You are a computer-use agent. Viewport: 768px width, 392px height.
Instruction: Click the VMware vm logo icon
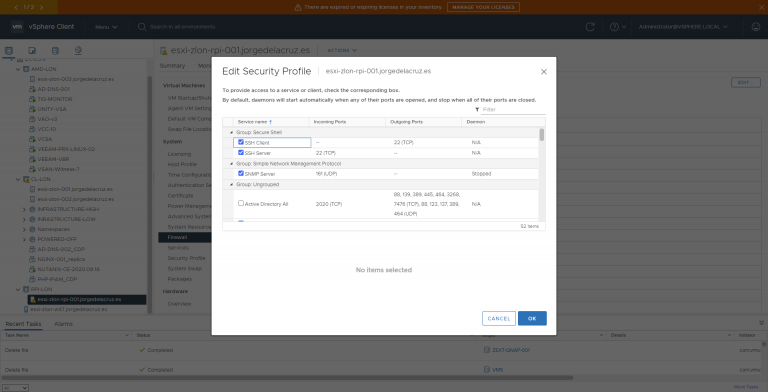coord(17,27)
